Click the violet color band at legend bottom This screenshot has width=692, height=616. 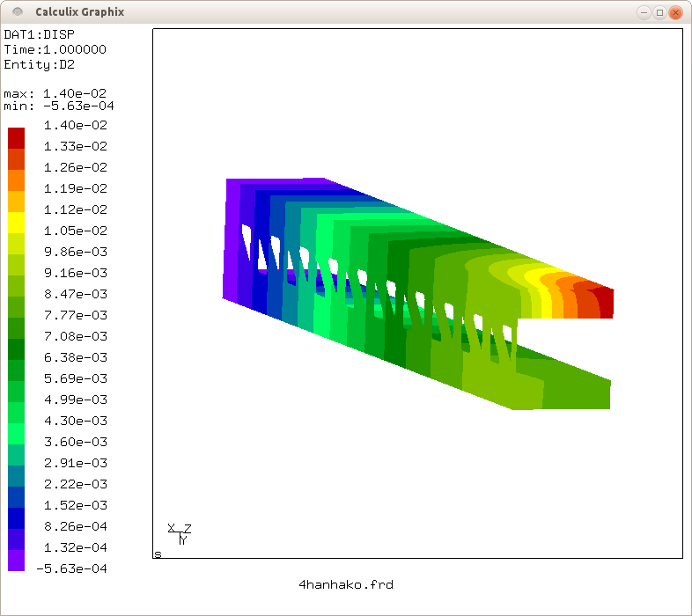17,561
